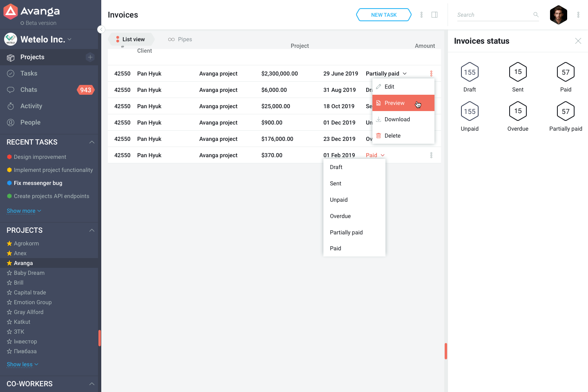
Task: Open the Fix messenger bug task
Action: tap(38, 183)
